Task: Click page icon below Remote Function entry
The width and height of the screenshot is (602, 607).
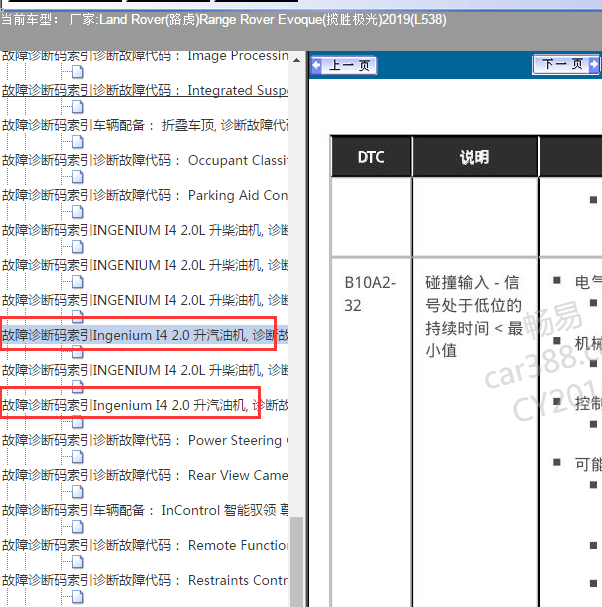Action: point(78,562)
